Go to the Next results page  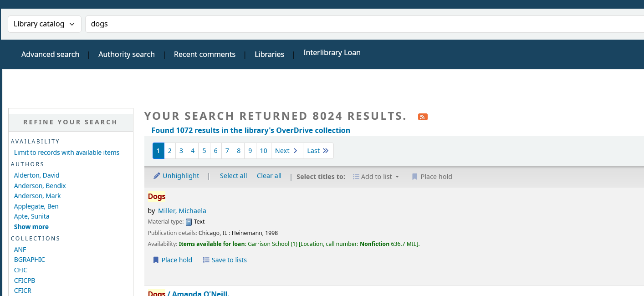pyautogui.click(x=286, y=151)
